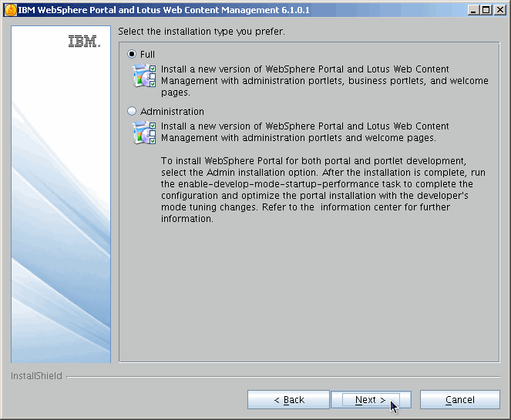Open the window system menu icon
This screenshot has height=420, width=511.
pos(10,10)
